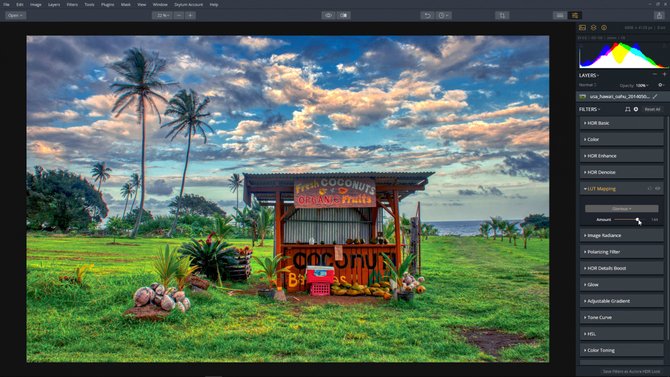
Task: Remove layer with the minus icon
Action: tap(655, 74)
